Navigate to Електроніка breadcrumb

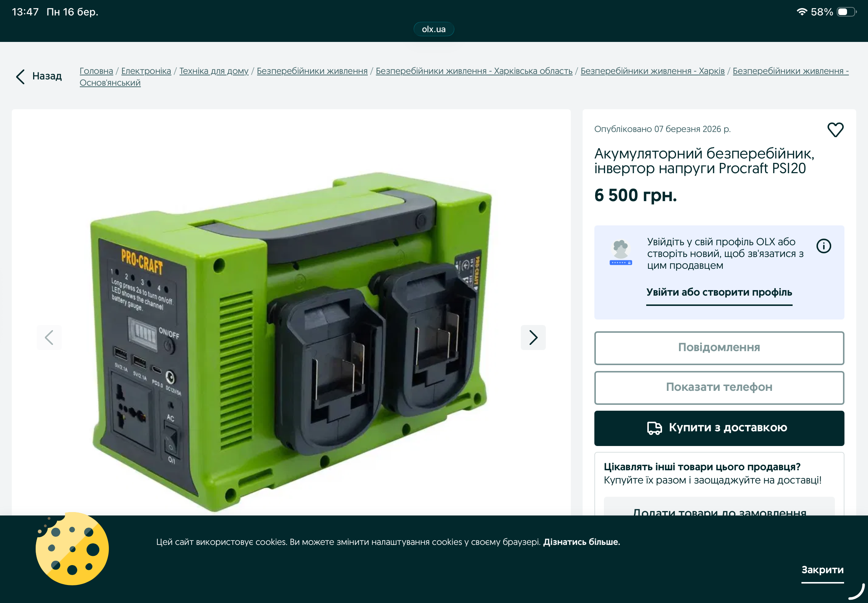coord(146,71)
